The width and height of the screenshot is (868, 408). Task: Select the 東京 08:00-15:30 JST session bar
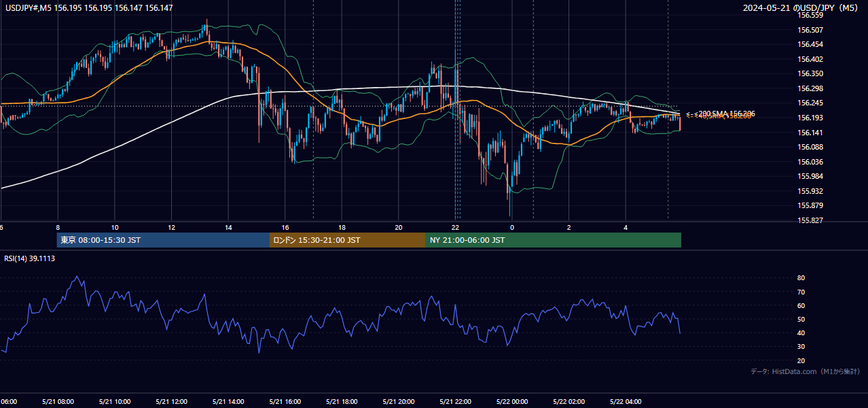(163, 240)
